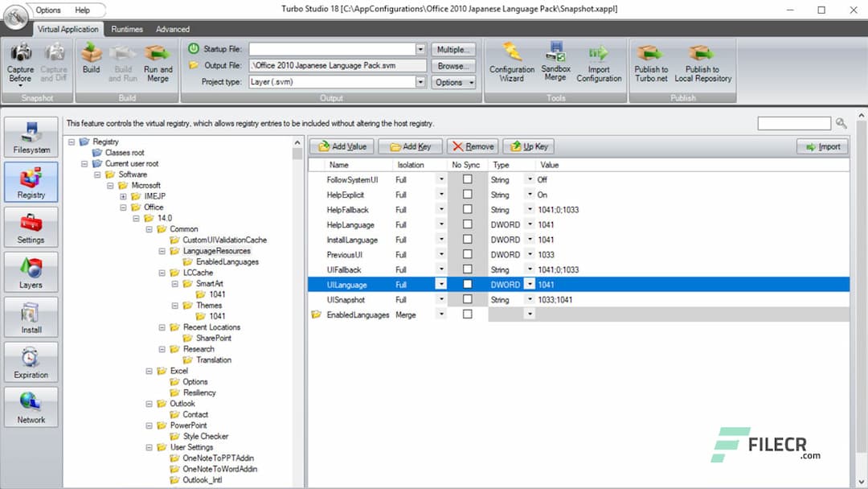
Task: Switch to the Filesystem panel
Action: click(x=31, y=136)
